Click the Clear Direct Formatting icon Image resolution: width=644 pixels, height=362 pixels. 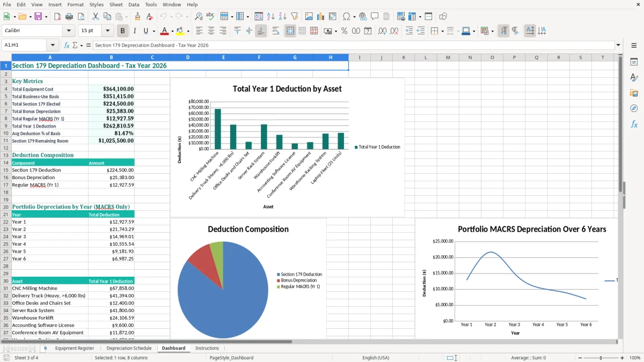[x=150, y=17]
